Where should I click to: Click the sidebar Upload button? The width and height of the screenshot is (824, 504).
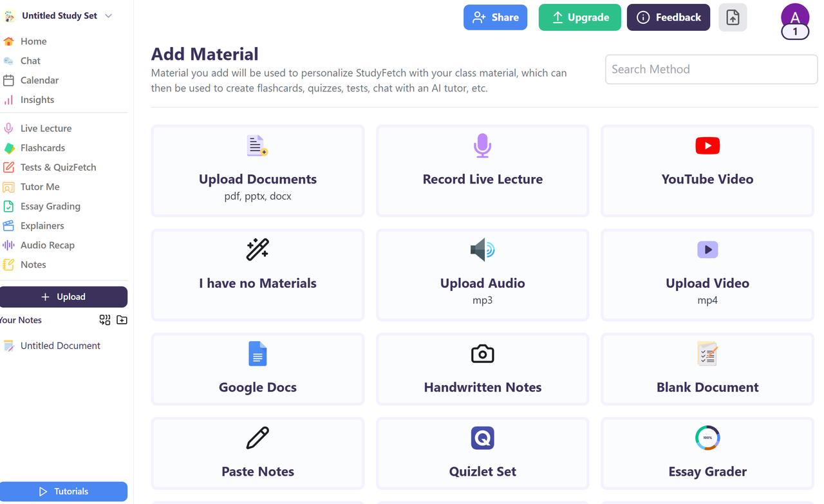click(64, 297)
